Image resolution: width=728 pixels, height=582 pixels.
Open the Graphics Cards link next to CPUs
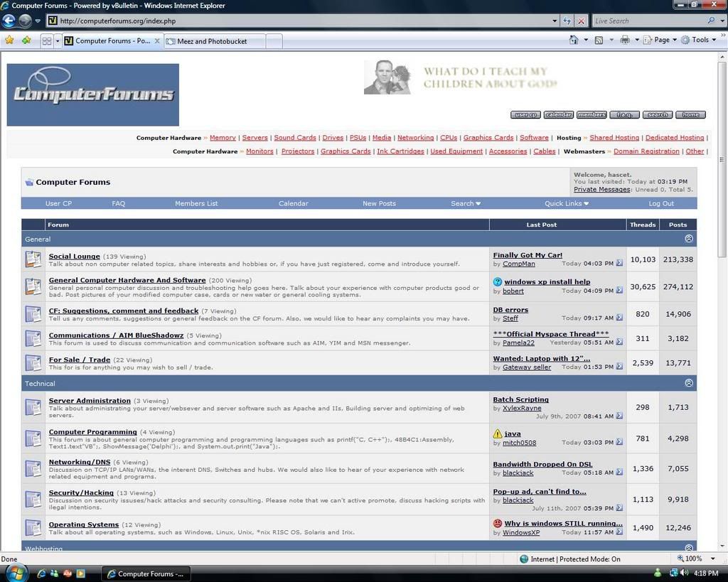point(488,137)
